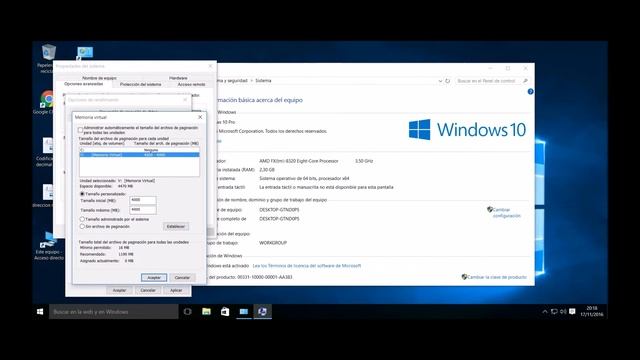Screen dimensions: 640x360
Task: Select 'Tamaño administrado por el sistema' option
Action: click(x=82, y=219)
